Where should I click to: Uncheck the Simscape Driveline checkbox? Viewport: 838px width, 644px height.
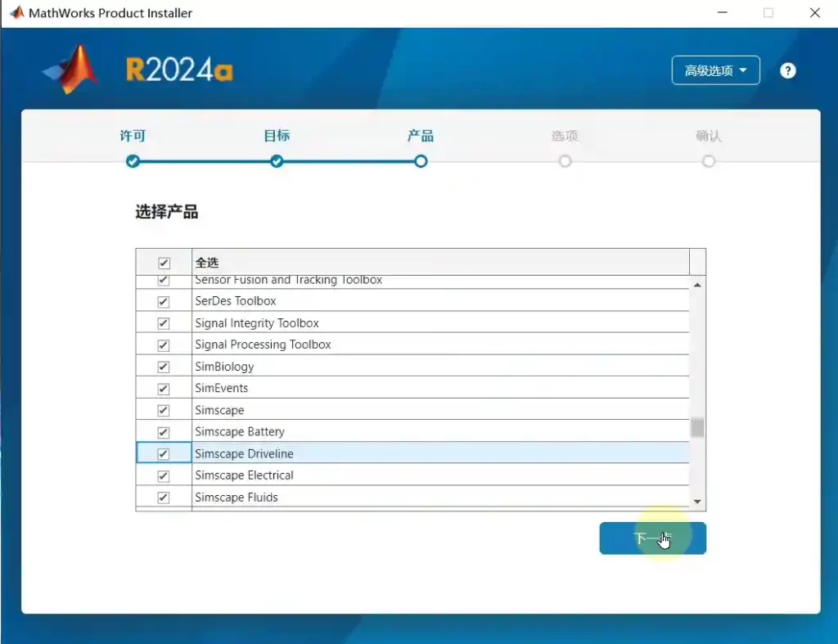pyautogui.click(x=164, y=453)
